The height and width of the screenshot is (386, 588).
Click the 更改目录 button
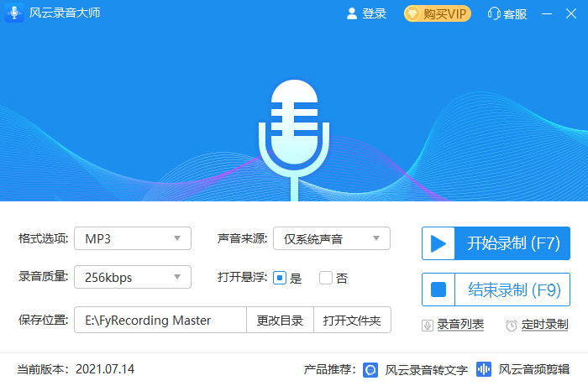280,320
